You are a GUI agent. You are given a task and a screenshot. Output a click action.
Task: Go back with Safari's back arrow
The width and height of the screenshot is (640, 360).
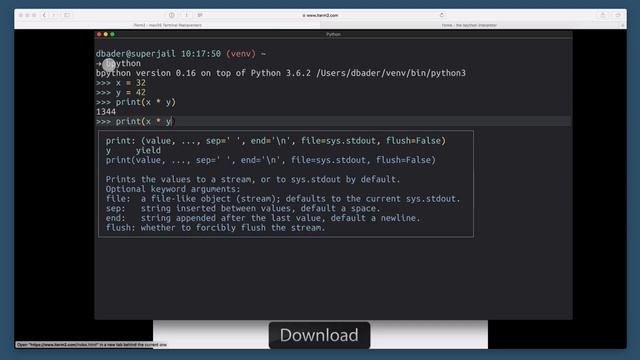44,15
